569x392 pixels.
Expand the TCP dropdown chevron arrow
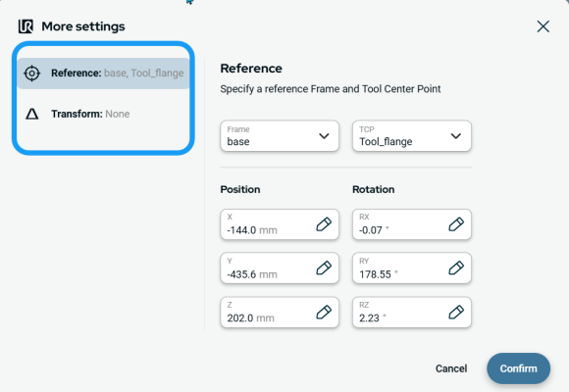(x=456, y=136)
